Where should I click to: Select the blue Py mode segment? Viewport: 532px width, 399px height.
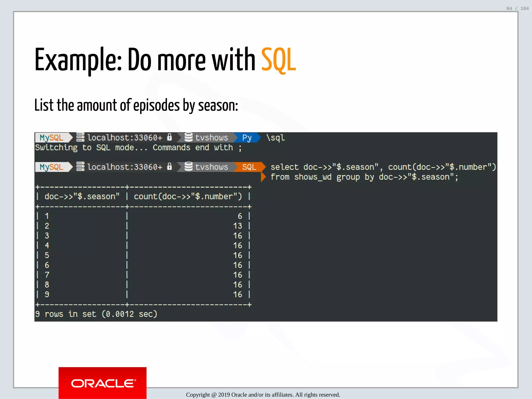(x=247, y=137)
